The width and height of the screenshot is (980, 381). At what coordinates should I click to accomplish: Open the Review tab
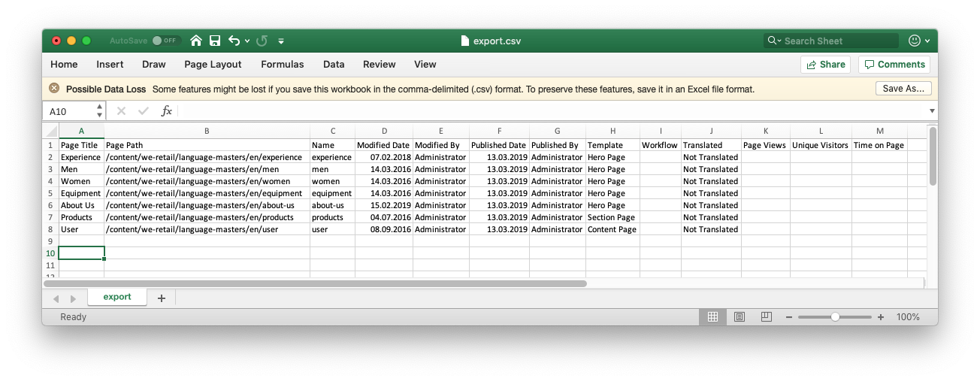(380, 65)
